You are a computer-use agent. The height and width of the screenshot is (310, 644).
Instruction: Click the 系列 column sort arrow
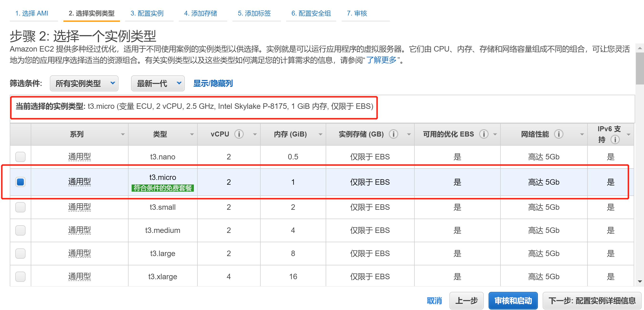coord(123,134)
